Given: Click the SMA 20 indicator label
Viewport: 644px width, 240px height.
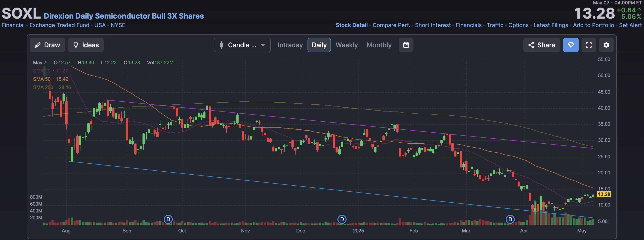Looking at the screenshot, I should (42, 71).
